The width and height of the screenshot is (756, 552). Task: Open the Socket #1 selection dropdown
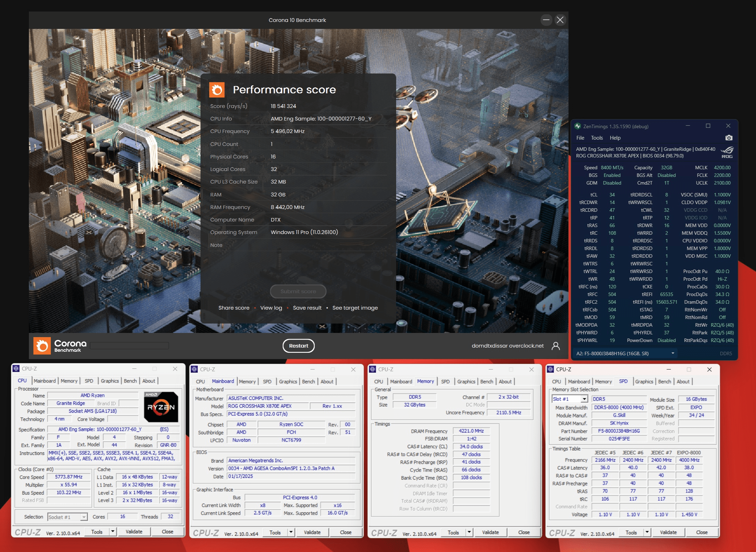point(84,517)
